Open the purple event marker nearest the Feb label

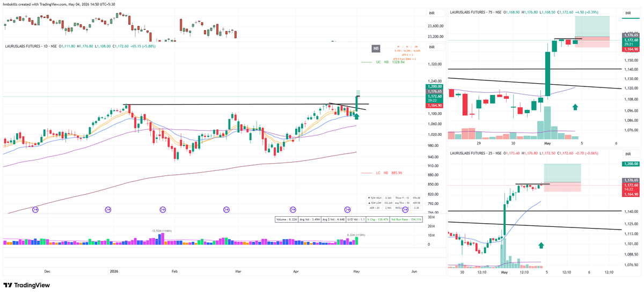click(x=163, y=209)
